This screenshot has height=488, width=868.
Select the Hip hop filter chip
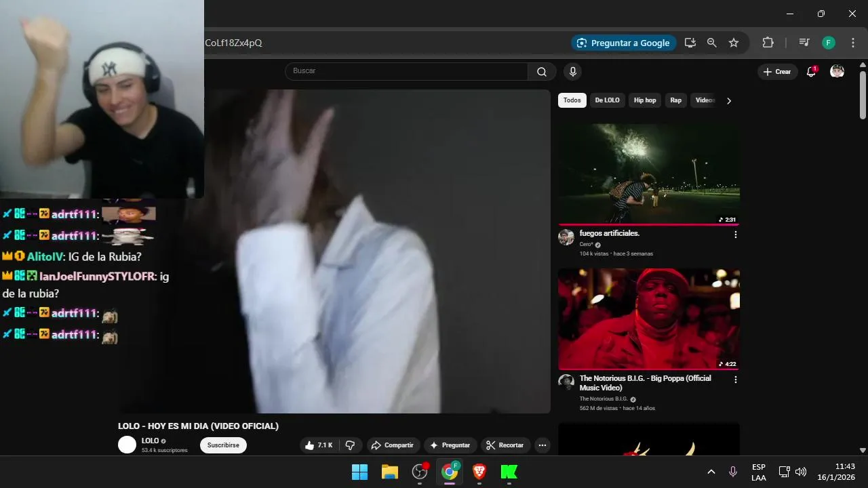click(645, 100)
